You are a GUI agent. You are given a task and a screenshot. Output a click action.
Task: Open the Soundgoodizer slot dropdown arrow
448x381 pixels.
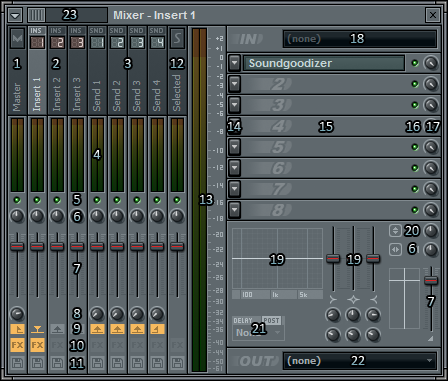(x=235, y=63)
